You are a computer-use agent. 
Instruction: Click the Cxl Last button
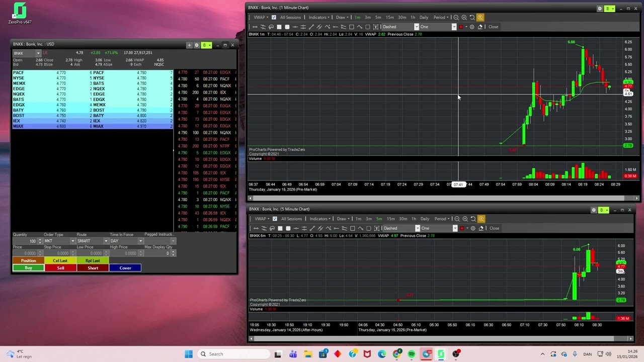click(x=60, y=261)
